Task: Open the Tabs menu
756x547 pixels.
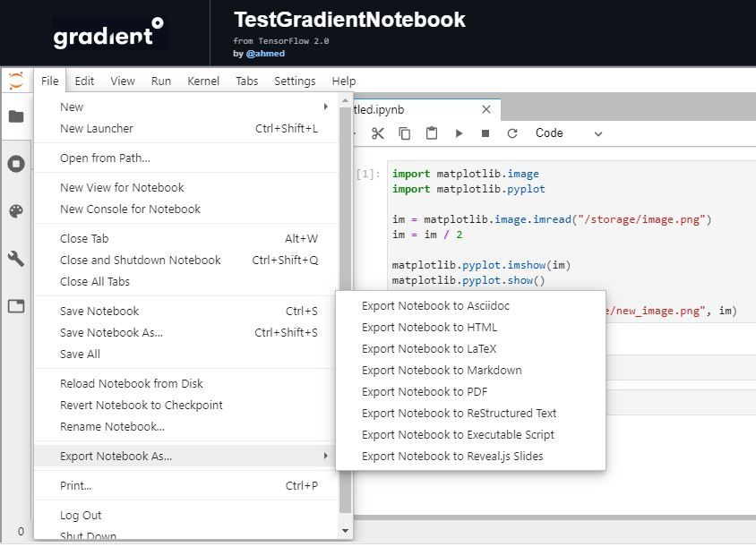Action: pyautogui.click(x=247, y=81)
